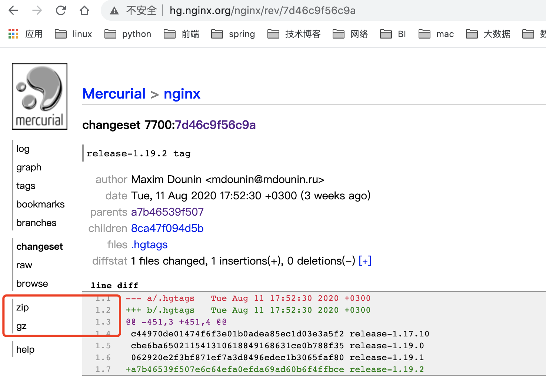Click the diff hunk header '@@ -451,3 +451,4 @@'
The height and width of the screenshot is (392, 546).
pyautogui.click(x=176, y=322)
